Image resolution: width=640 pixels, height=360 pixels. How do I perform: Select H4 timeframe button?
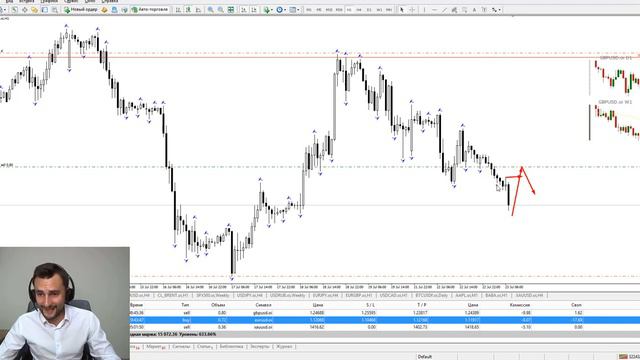coord(359,10)
